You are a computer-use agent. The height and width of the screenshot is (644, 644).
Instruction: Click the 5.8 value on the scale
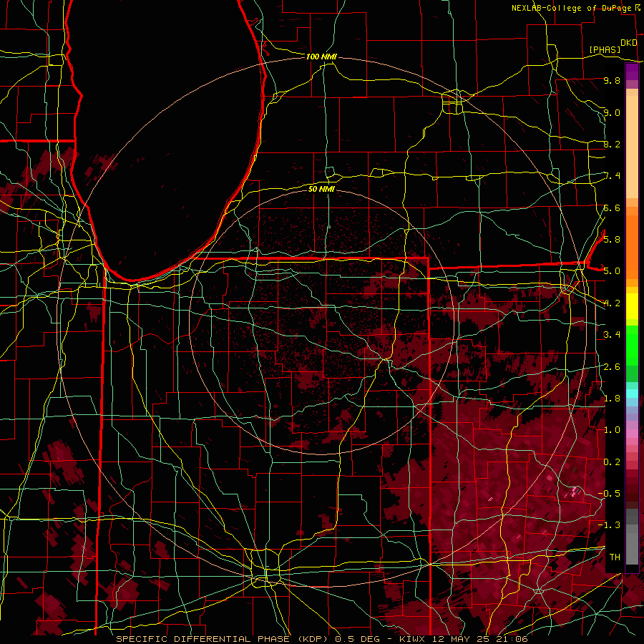tap(612, 240)
